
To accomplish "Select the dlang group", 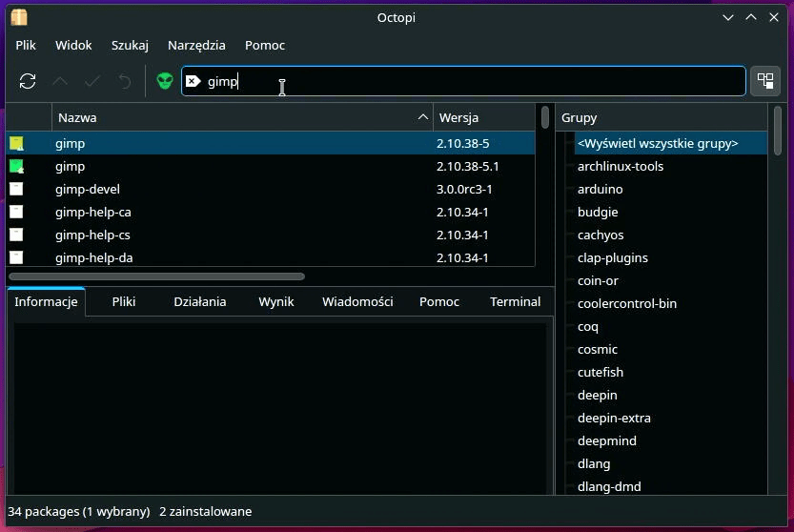I will [x=594, y=463].
